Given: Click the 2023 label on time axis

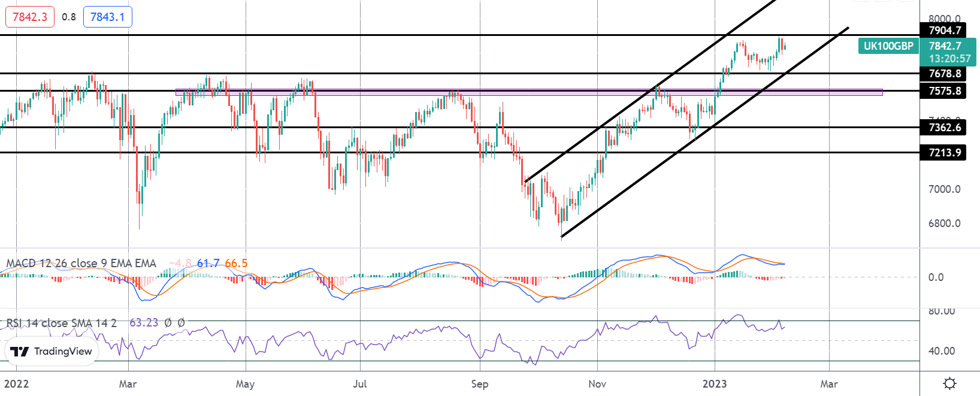Looking at the screenshot, I should [715, 384].
